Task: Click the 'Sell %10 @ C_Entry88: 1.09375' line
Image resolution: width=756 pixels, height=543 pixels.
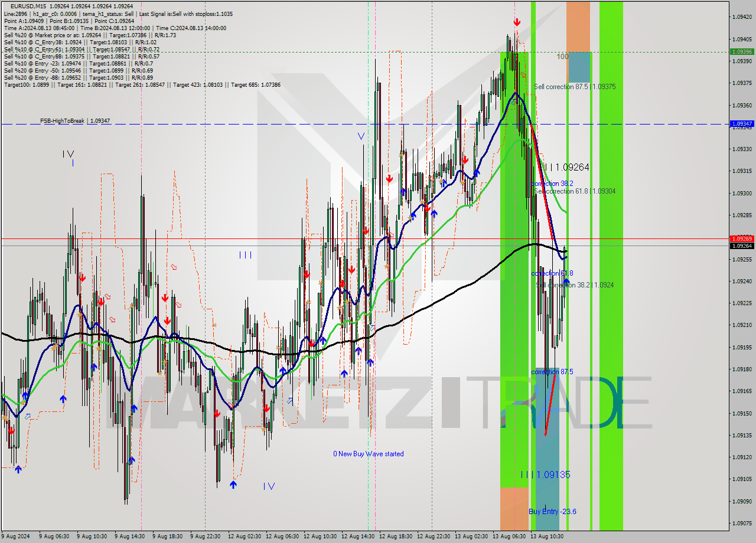Action: click(x=82, y=56)
